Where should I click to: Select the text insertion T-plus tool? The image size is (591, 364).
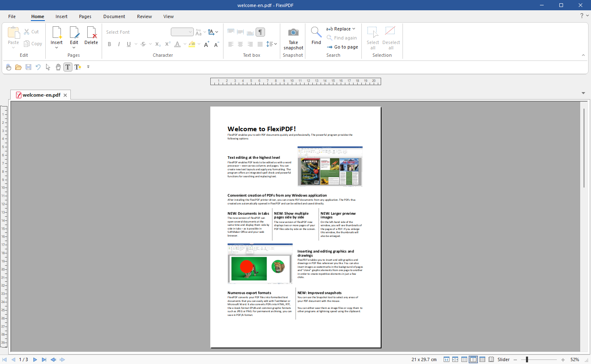pos(78,67)
